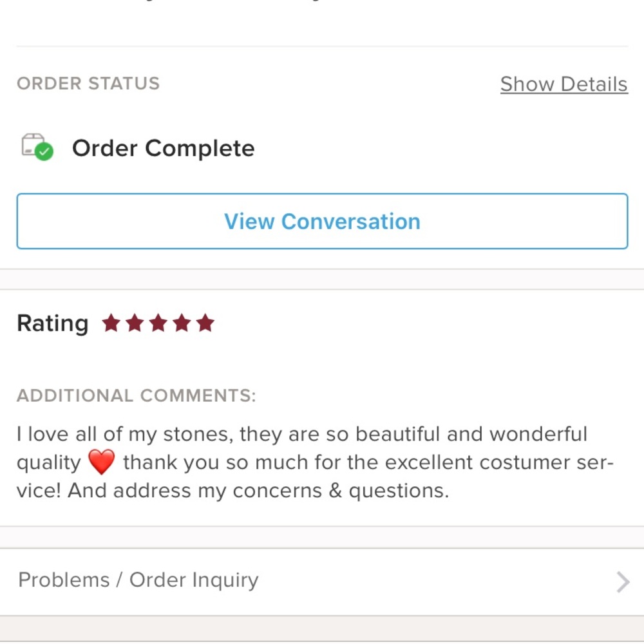Select the first rating star
Screen dimensions: 644x644
click(111, 323)
